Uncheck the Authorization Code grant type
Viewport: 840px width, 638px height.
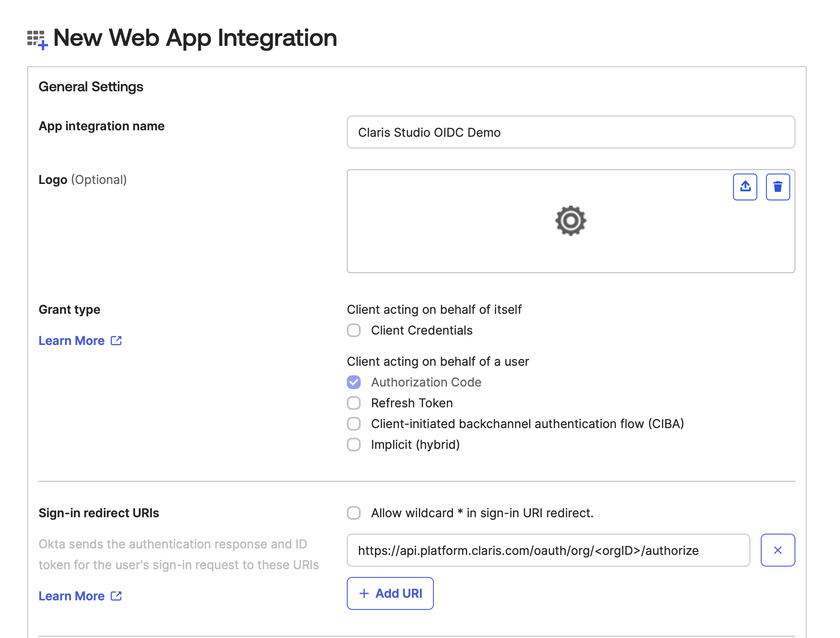(x=354, y=382)
